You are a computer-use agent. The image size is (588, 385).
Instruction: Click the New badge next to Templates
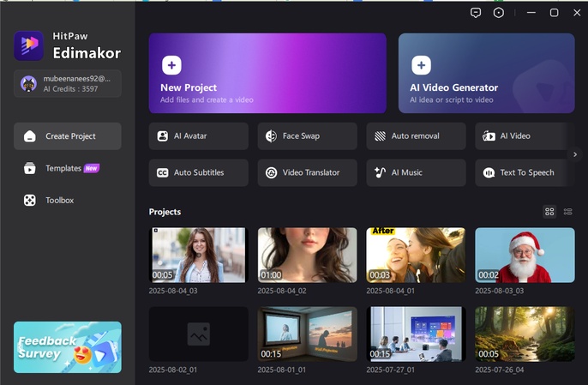[92, 168]
